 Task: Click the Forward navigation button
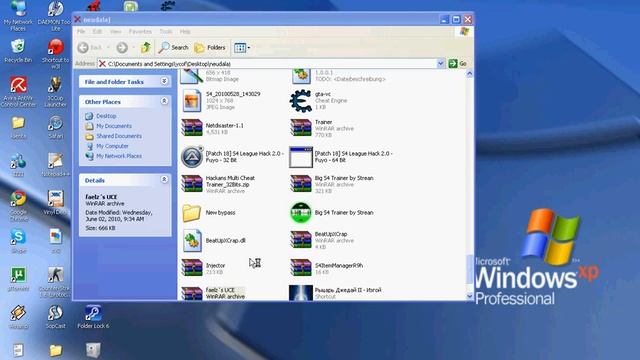tap(122, 48)
